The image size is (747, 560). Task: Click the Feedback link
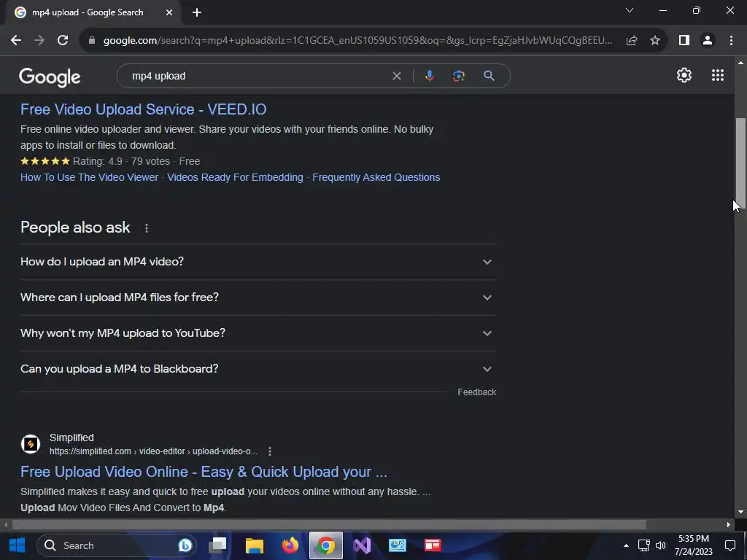tap(477, 392)
